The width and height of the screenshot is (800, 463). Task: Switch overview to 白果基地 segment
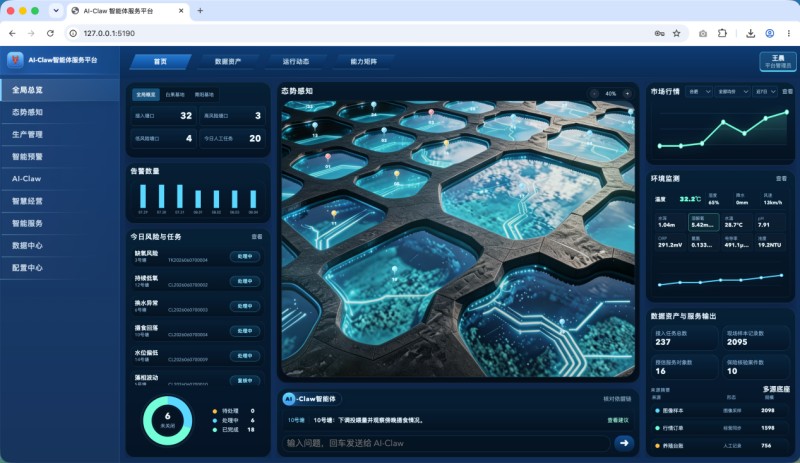pos(175,94)
